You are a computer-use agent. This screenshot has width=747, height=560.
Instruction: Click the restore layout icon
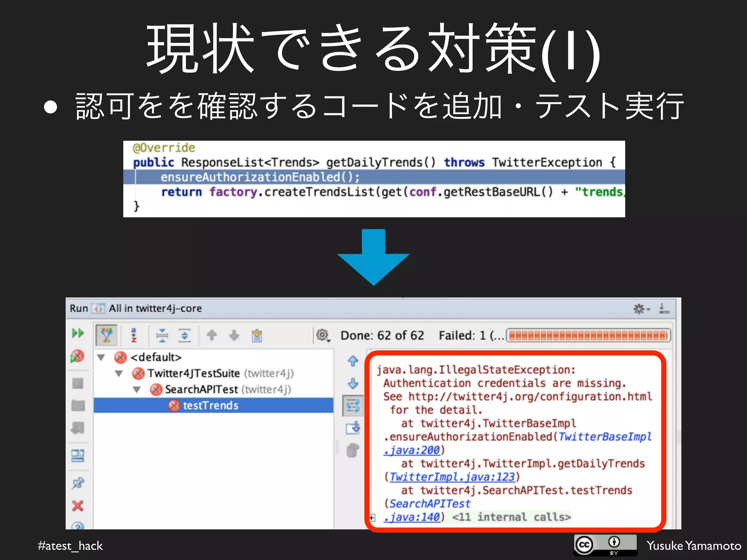78,455
